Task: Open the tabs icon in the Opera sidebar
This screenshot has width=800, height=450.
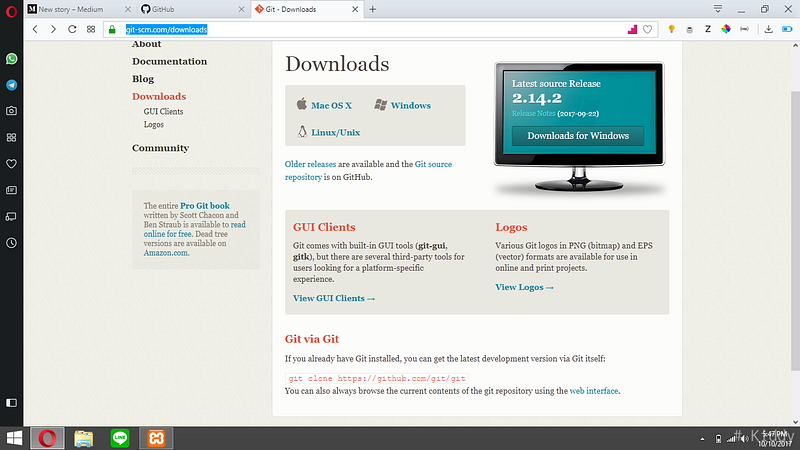Action: click(x=11, y=216)
